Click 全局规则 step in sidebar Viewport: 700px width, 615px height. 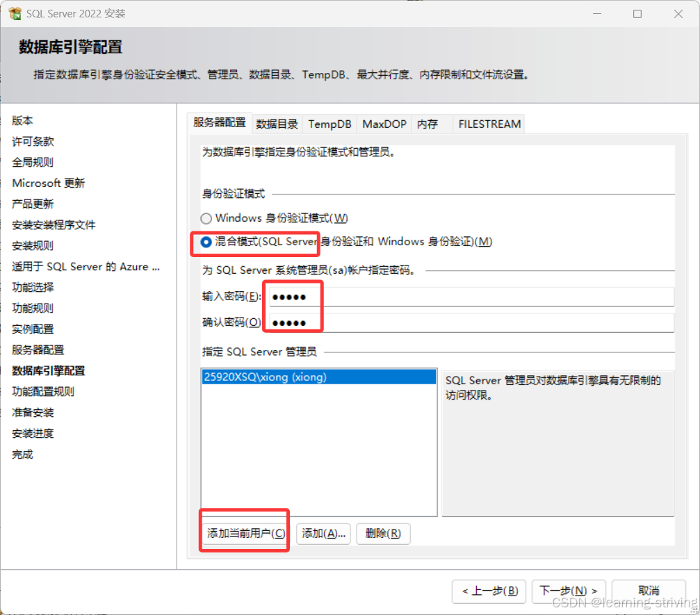33,163
